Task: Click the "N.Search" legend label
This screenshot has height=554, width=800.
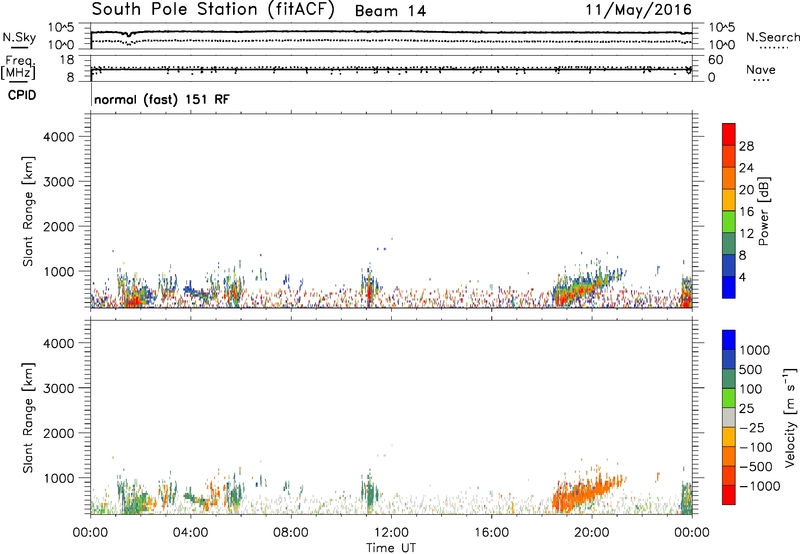Action: (772, 37)
